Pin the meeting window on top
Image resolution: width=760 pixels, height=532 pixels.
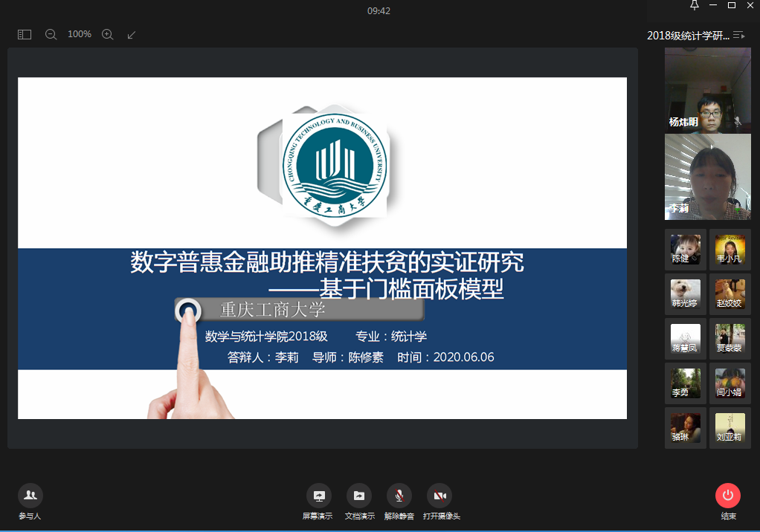[695, 6]
